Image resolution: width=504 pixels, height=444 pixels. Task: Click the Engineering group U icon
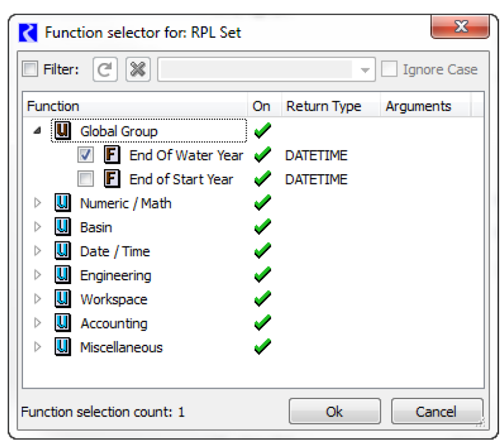tap(63, 275)
